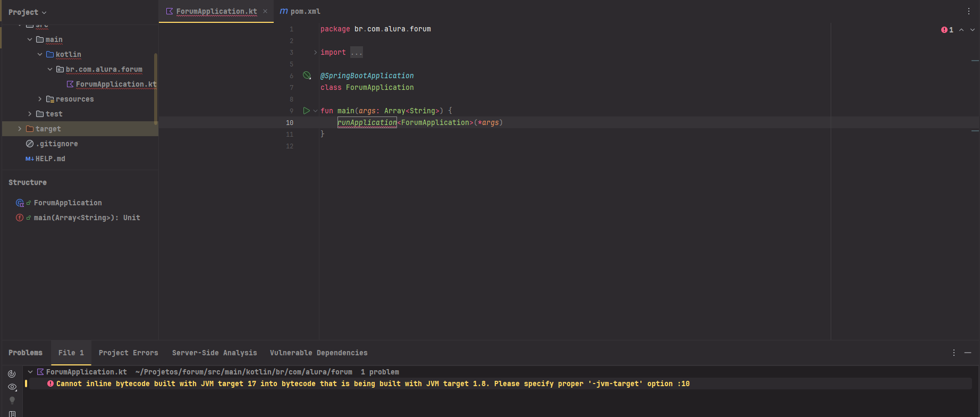Click line number 10 in the gutter
This screenshot has width=980, height=417.
point(290,122)
